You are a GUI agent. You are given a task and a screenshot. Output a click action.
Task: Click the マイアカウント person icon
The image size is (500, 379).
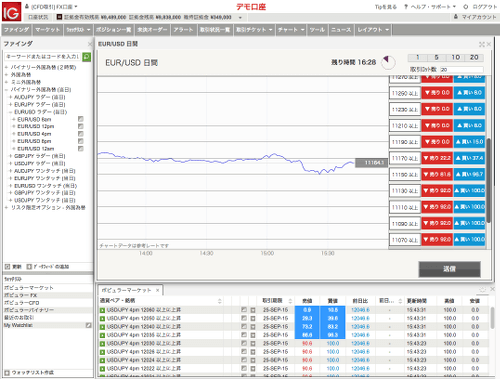(456, 16)
